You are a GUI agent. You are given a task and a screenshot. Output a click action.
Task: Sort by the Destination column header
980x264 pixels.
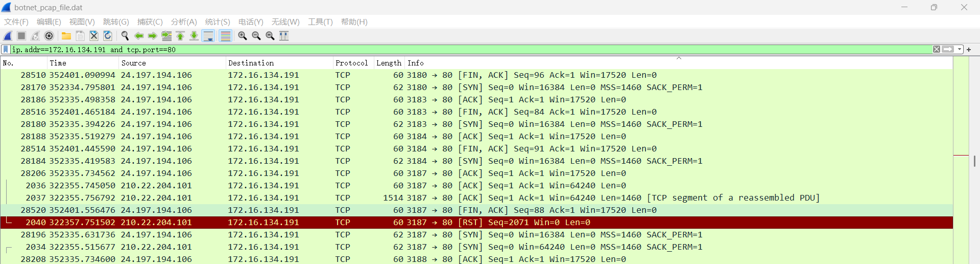(279, 63)
